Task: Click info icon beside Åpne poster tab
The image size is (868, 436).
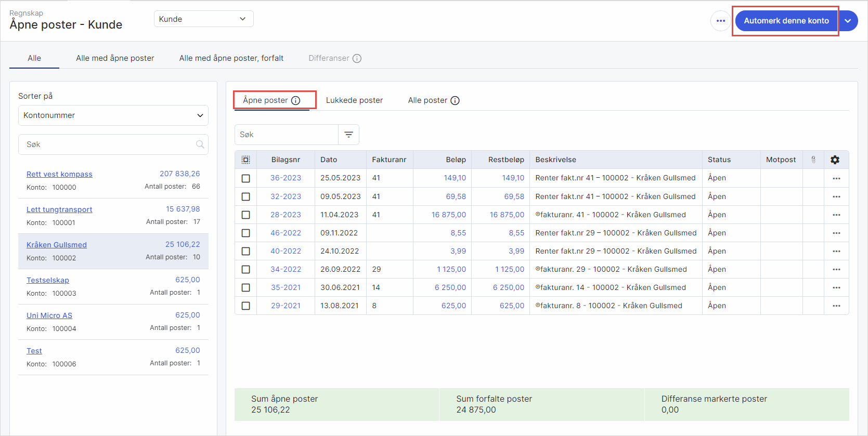Action: (296, 100)
